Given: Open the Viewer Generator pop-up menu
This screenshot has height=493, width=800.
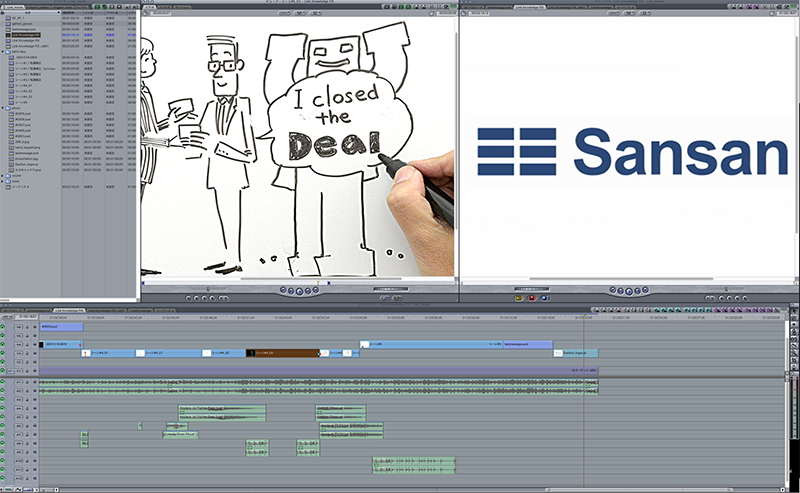Looking at the screenshot, I should [x=397, y=298].
